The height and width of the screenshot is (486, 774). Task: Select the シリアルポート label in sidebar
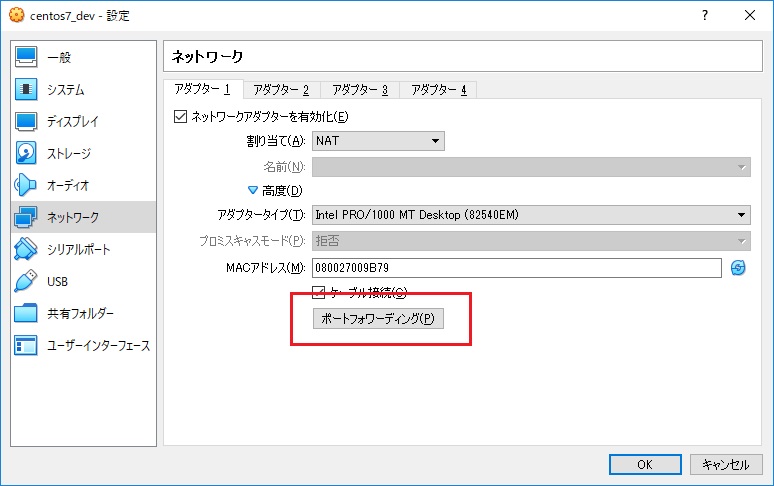(78, 249)
